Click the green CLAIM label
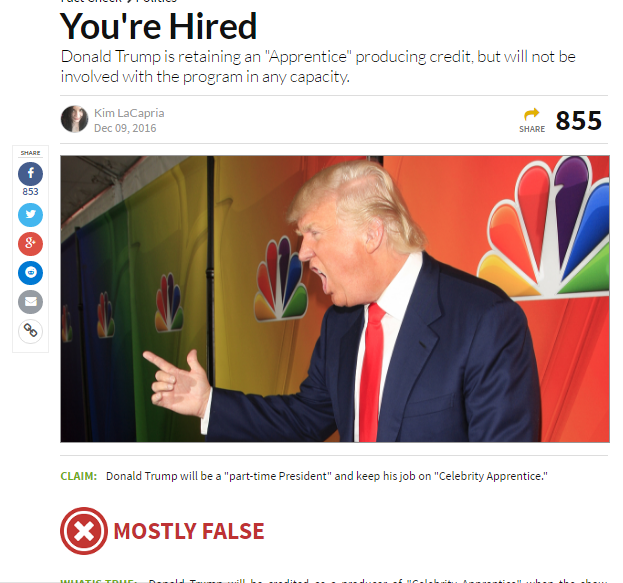 tap(79, 476)
